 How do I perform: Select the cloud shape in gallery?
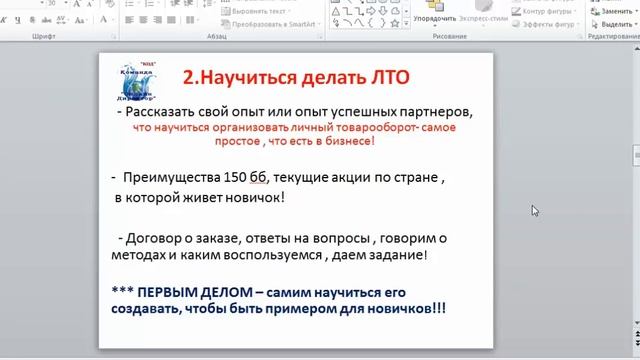395,11
